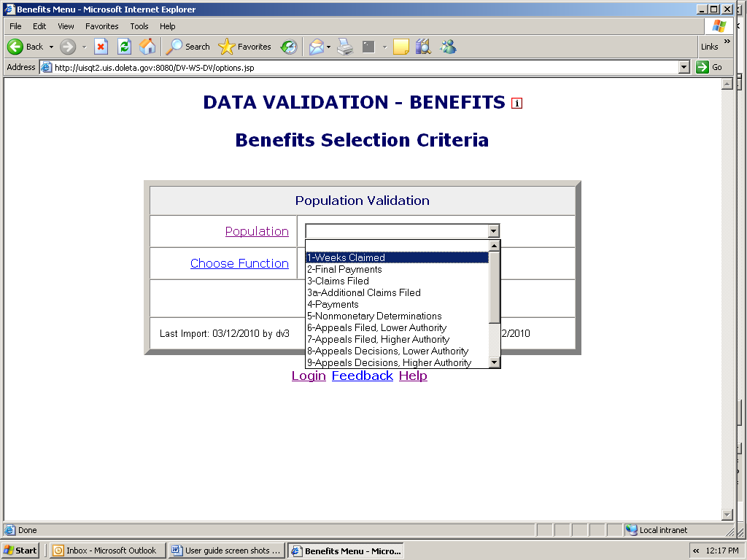The height and width of the screenshot is (560, 747).
Task: Go to Home page icon
Action: [x=147, y=47]
